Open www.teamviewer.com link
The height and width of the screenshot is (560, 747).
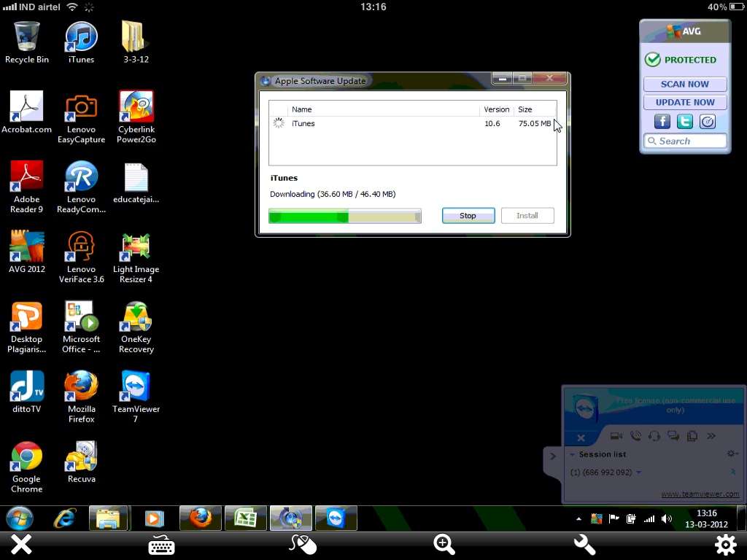click(x=700, y=494)
